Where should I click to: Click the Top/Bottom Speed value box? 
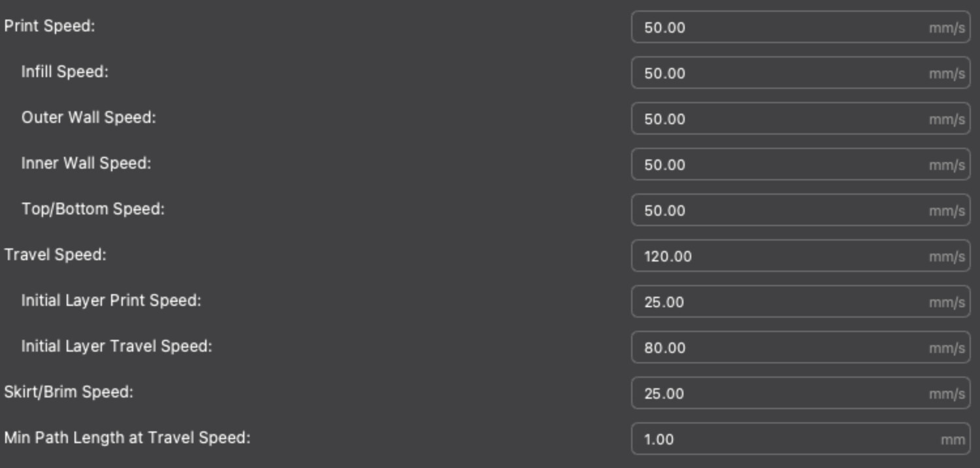coord(784,210)
